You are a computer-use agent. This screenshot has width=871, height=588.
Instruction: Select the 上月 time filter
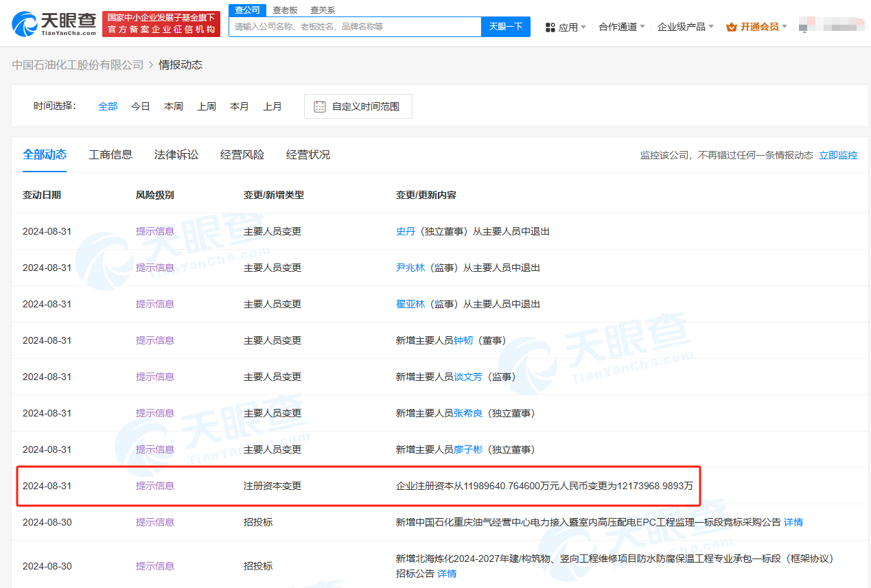click(272, 106)
